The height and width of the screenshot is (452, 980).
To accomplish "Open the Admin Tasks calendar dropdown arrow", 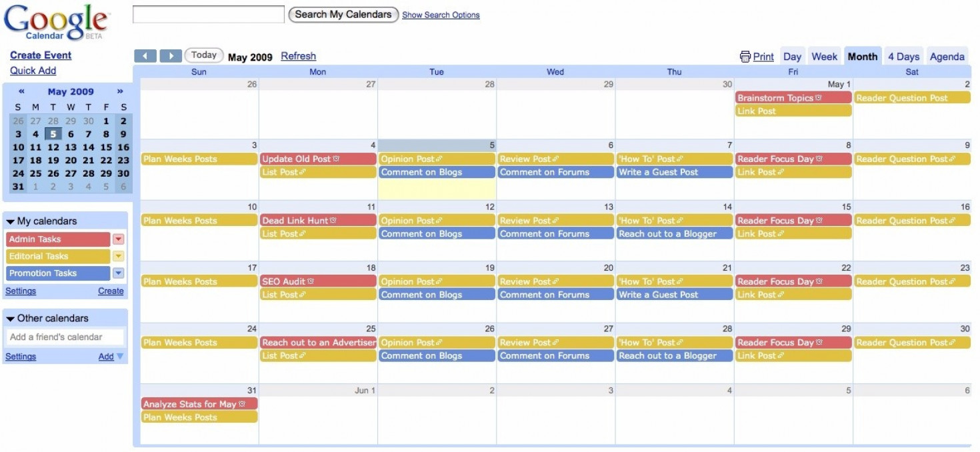I will 118,239.
